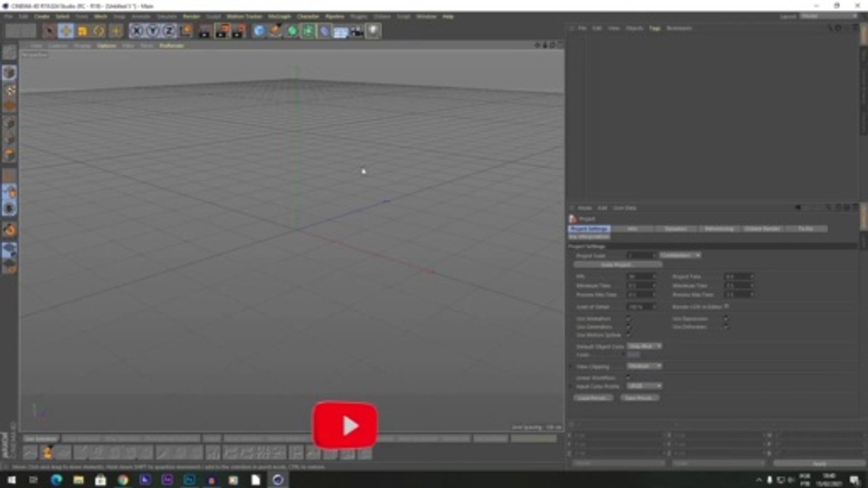Click the Make Editable icon

(9, 52)
